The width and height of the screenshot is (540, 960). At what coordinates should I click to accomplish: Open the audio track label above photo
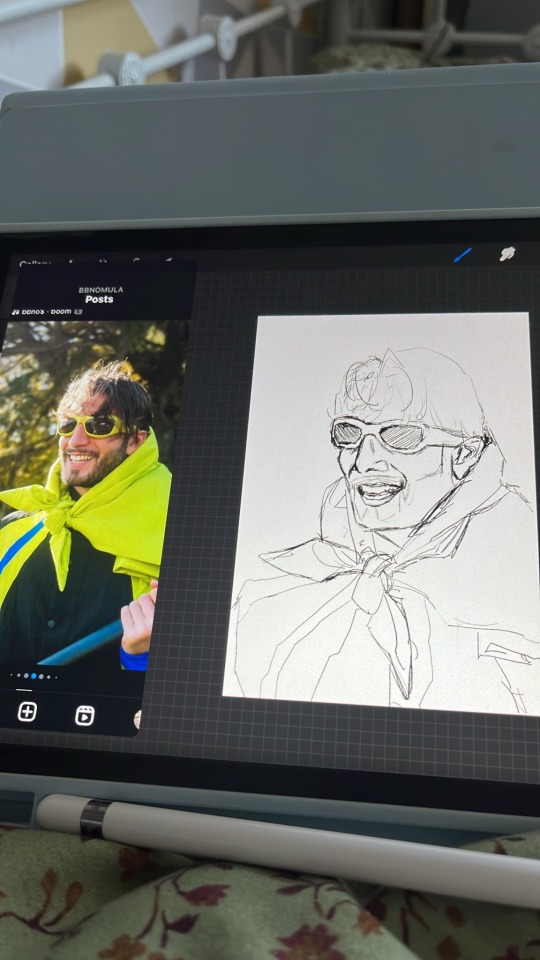pos(47,312)
